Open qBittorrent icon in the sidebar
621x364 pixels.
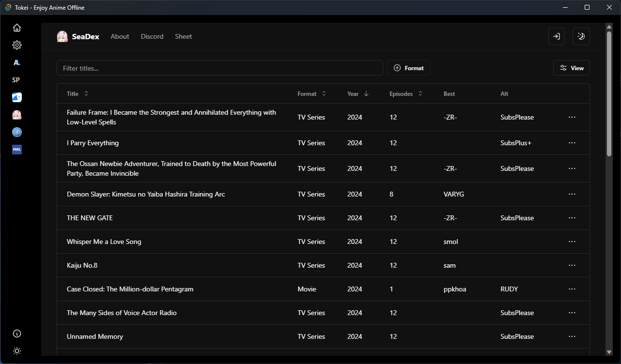click(x=17, y=132)
